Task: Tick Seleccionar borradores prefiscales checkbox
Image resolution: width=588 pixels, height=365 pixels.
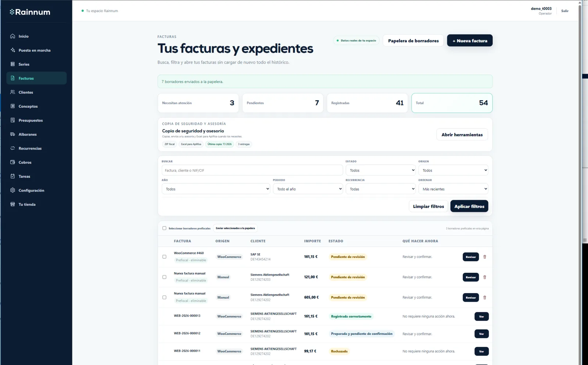Action: coord(164,228)
